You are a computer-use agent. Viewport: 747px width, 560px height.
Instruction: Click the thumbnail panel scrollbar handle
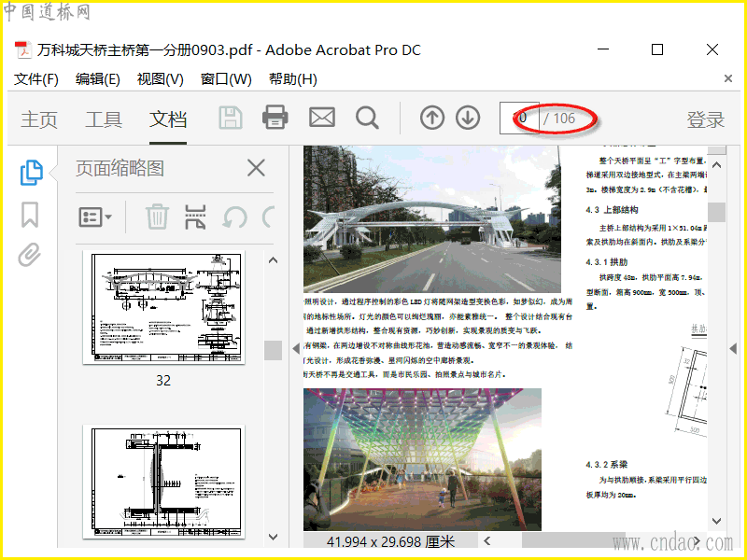(273, 351)
